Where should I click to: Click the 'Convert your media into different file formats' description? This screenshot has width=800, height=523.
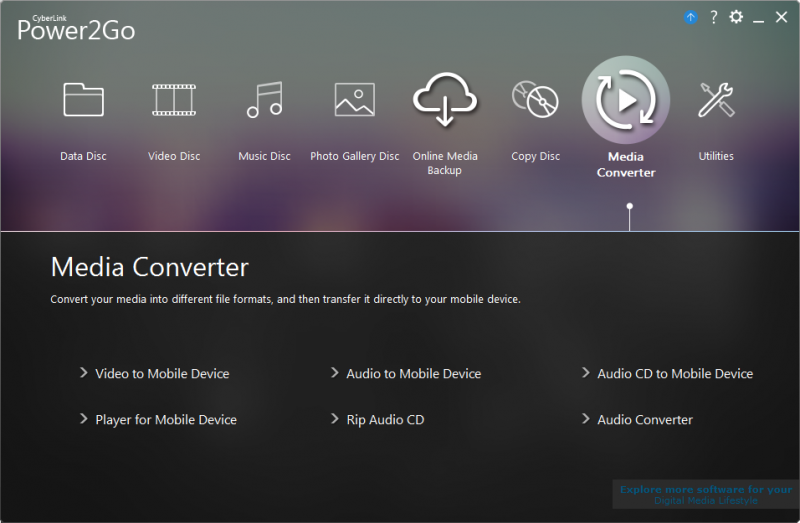coord(285,300)
